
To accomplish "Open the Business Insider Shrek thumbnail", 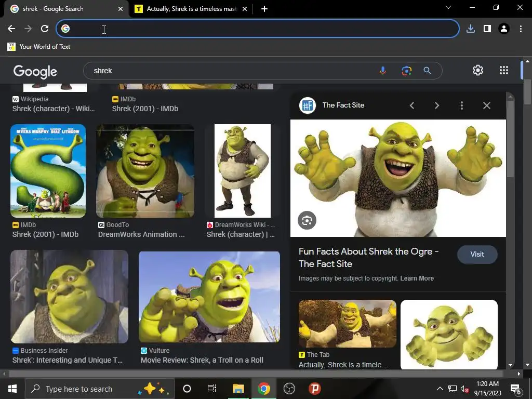I will coord(69,297).
